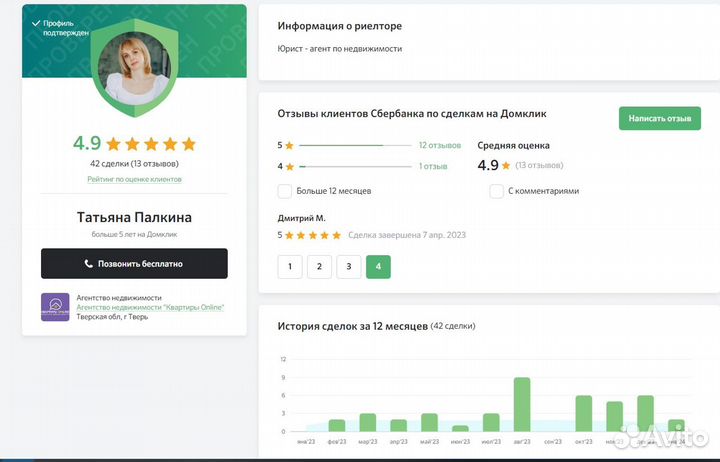This screenshot has height=462, width=720.
Task: Click 'Юрист - агент по недвижимости' description
Action: (340, 49)
